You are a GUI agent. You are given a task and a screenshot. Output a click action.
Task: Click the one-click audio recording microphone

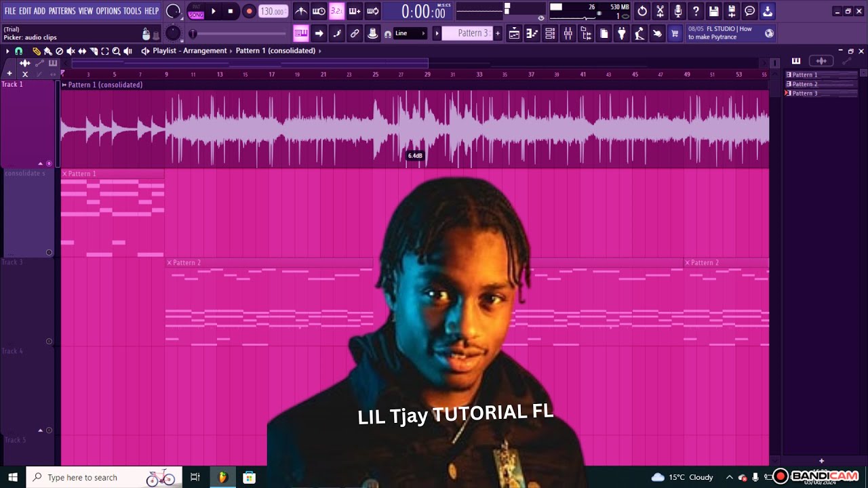[x=678, y=12]
